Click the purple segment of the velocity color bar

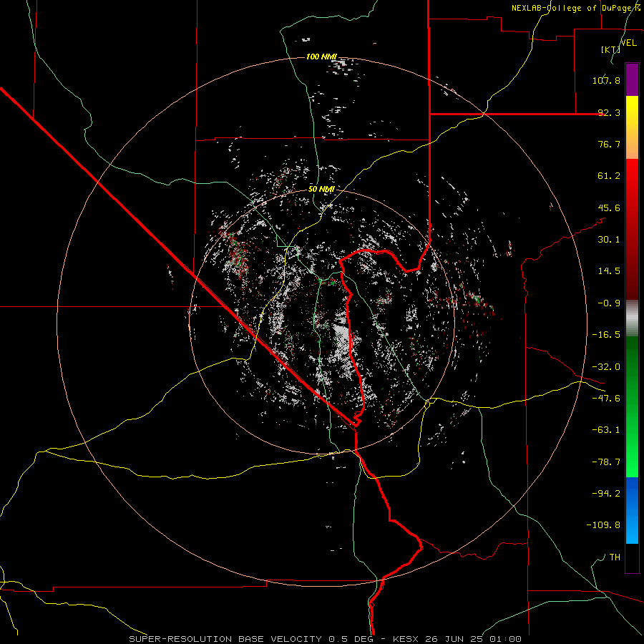pyautogui.click(x=632, y=79)
